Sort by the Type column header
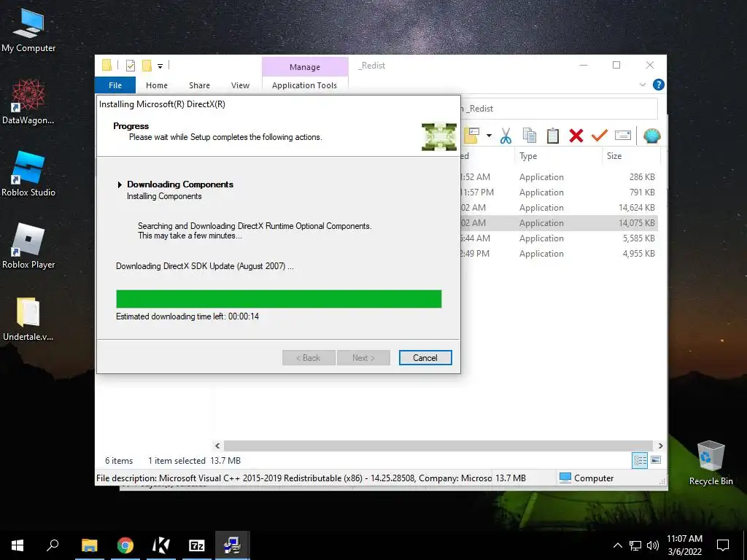747x560 pixels. click(x=558, y=156)
